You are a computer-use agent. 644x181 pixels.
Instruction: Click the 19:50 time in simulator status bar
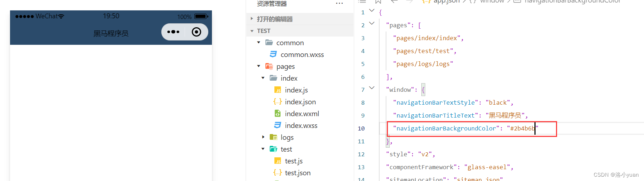point(111,16)
